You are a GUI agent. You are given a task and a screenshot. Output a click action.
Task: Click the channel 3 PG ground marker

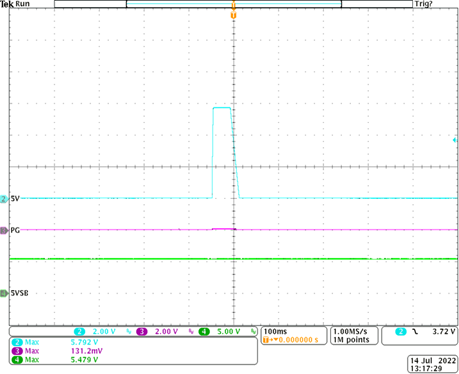tap(4, 230)
